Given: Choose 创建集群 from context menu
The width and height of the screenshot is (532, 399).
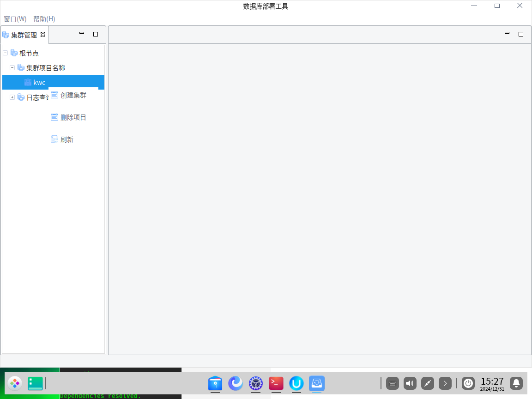Looking at the screenshot, I should click(73, 95).
